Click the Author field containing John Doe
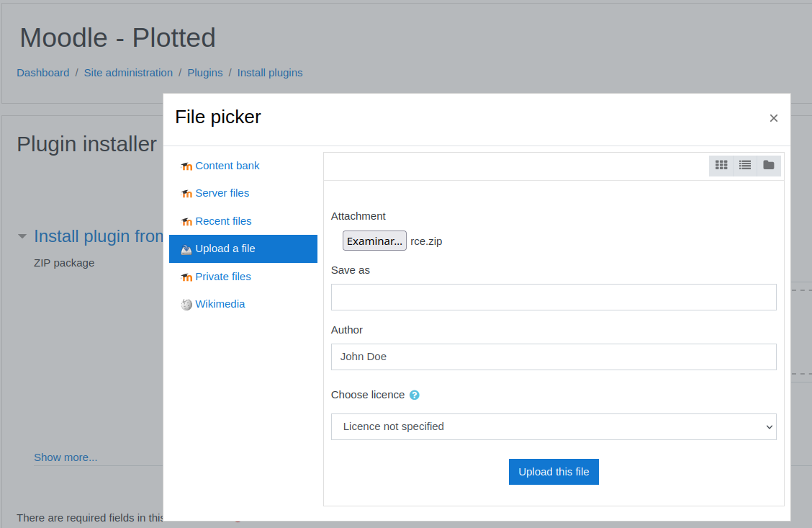The width and height of the screenshot is (812, 528). point(554,357)
